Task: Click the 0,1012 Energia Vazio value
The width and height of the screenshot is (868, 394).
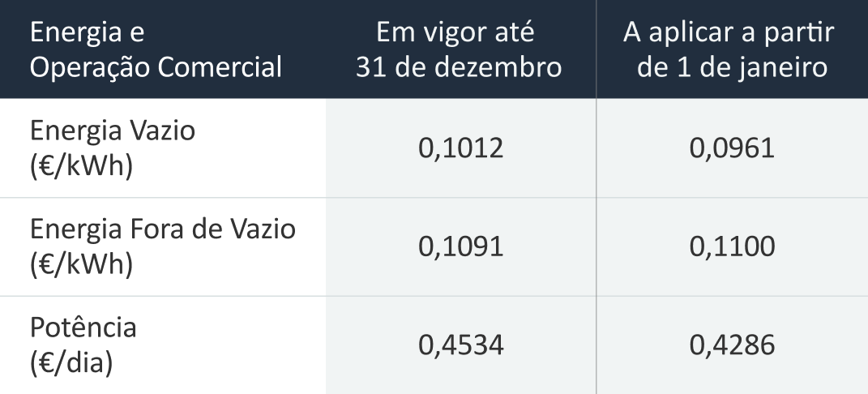Action: 461,149
